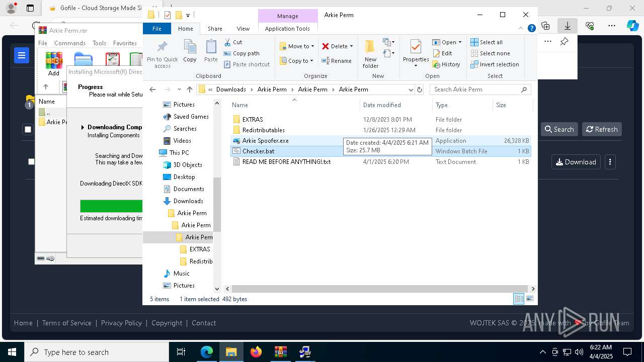Open WinRAR Commands menu

tap(70, 43)
